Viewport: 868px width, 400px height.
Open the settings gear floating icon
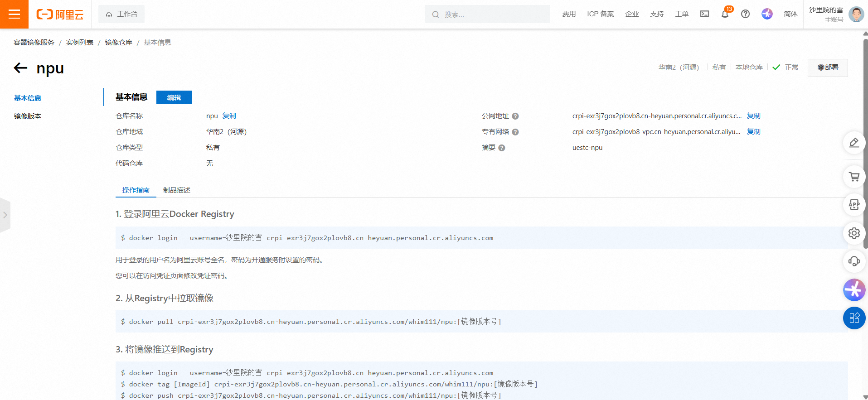(854, 233)
